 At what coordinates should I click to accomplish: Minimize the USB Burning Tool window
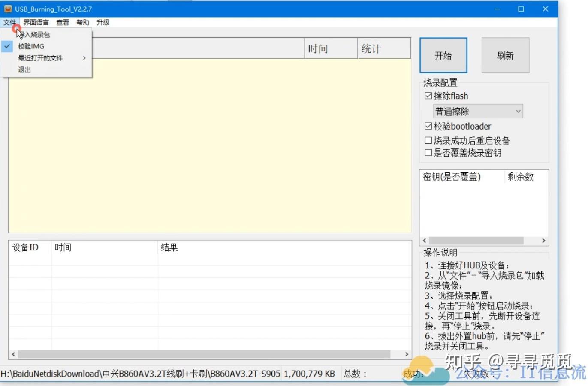(497, 9)
